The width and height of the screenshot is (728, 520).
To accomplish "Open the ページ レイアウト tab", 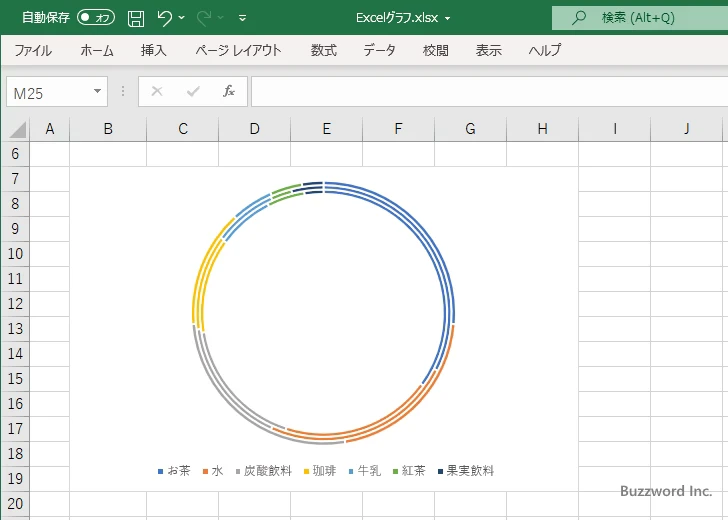I will click(239, 50).
